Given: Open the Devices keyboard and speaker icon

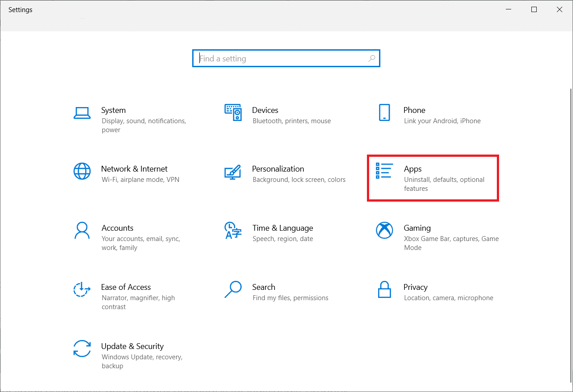Looking at the screenshot, I should click(x=233, y=113).
